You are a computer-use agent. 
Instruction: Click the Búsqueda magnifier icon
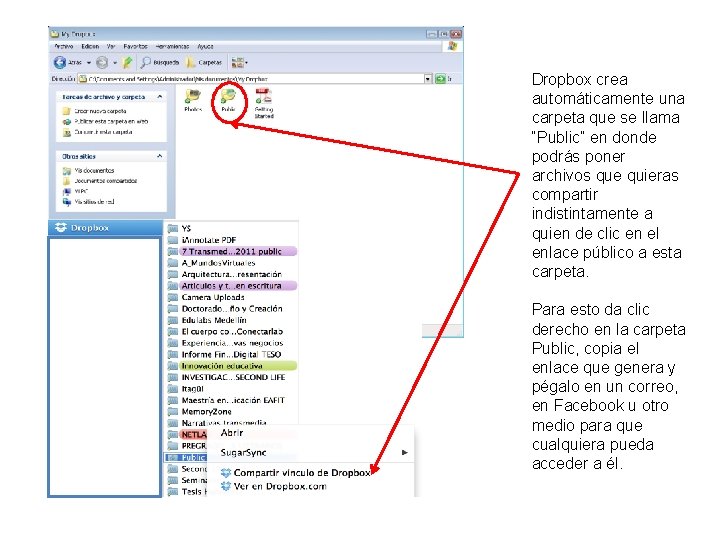[x=146, y=62]
